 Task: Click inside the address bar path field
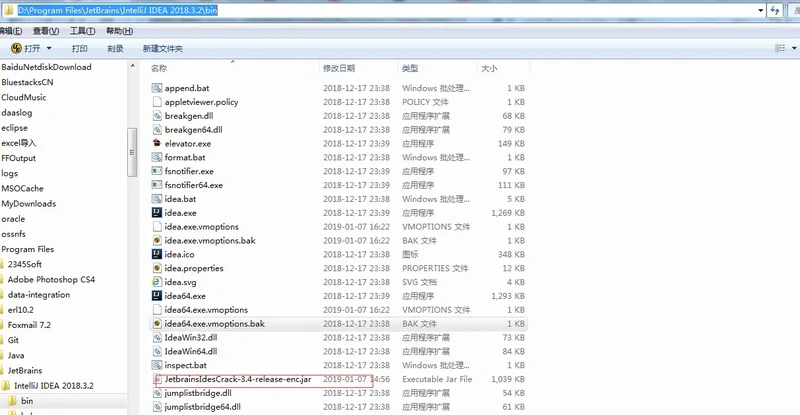[x=400, y=10]
